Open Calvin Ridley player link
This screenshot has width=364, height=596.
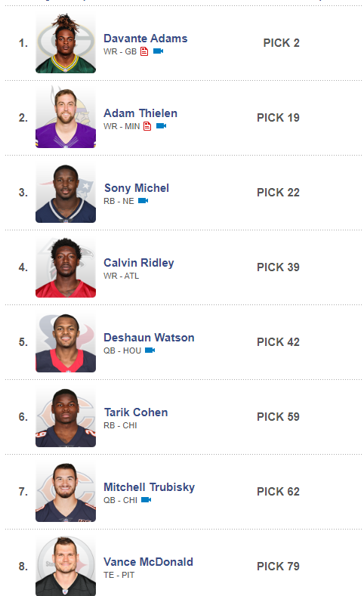click(139, 263)
